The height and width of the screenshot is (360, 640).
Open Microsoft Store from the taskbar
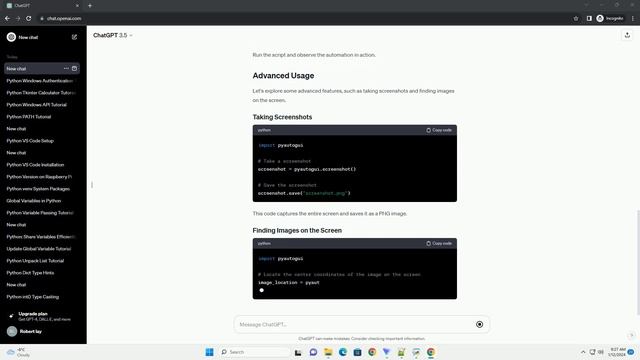(358, 352)
